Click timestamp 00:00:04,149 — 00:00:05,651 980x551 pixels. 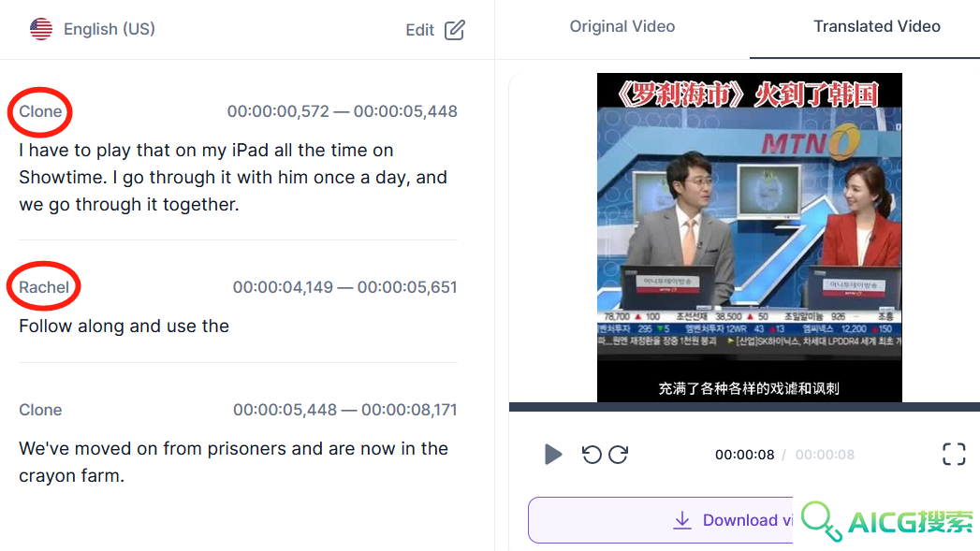coord(345,287)
